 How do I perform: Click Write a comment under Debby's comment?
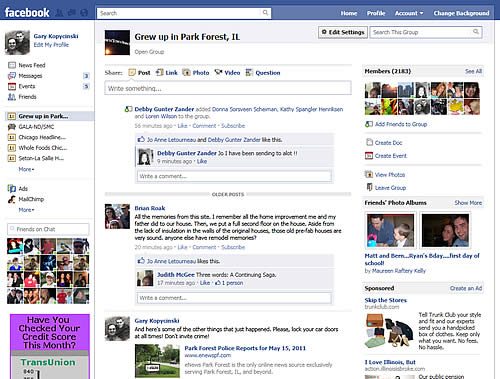[234, 176]
